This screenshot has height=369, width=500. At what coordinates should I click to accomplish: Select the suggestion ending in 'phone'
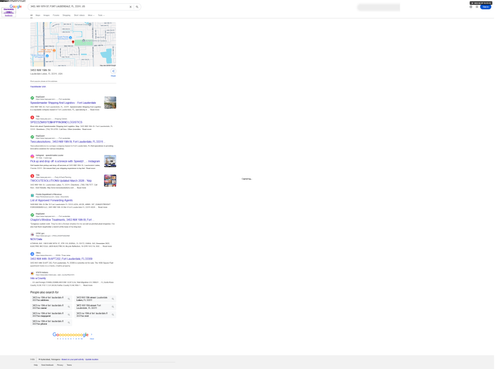(51, 323)
